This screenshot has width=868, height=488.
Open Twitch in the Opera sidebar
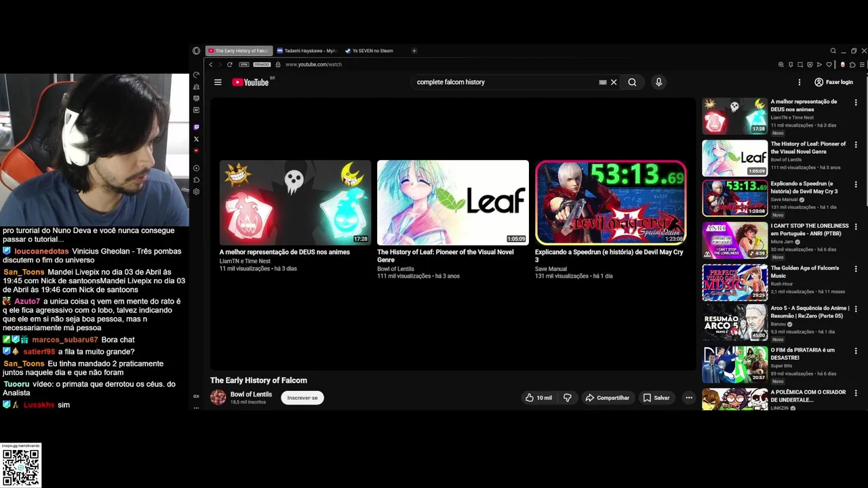[197, 127]
